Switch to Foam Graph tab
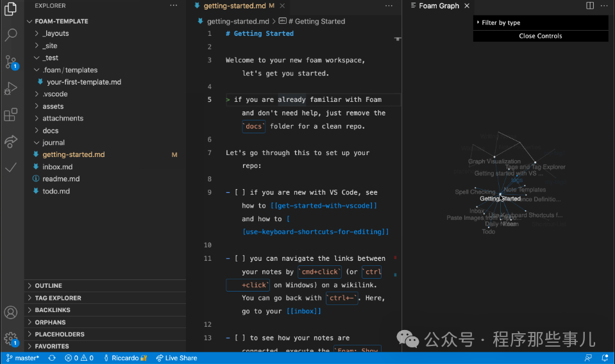 (439, 6)
